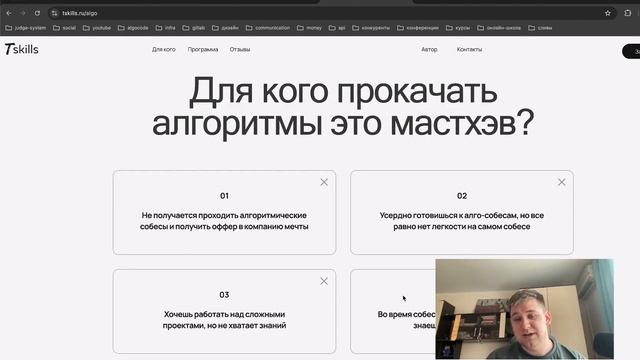640x360 pixels.
Task: Open the browser extensions puzzle icon
Action: (628, 13)
